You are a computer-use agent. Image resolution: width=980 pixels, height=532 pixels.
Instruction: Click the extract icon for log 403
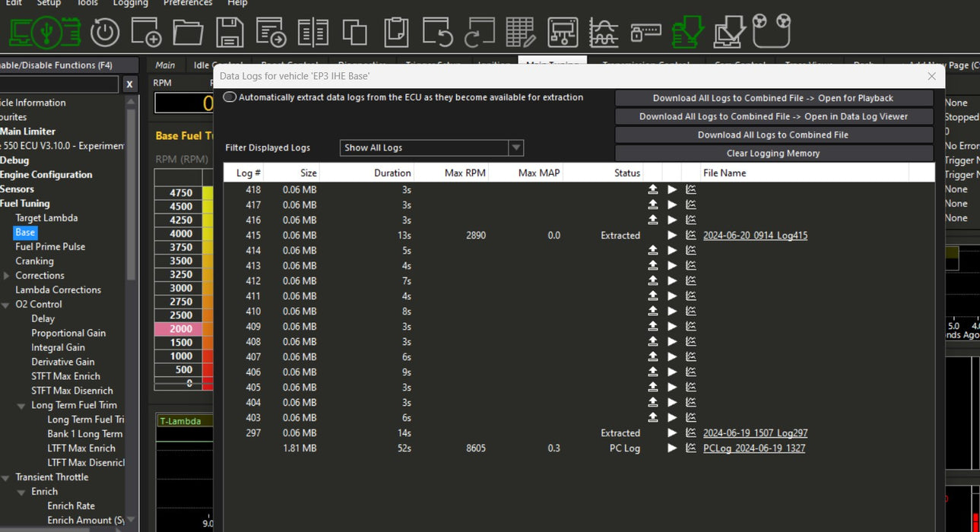pyautogui.click(x=652, y=417)
